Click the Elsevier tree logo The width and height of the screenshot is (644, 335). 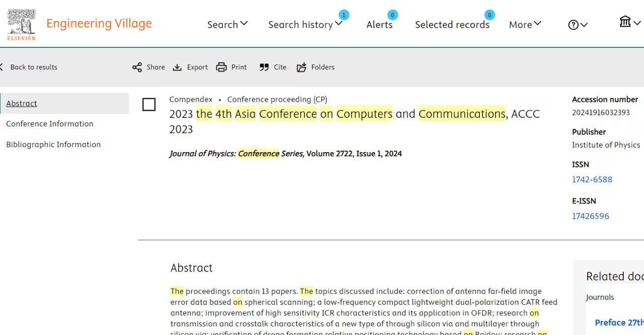[x=22, y=24]
